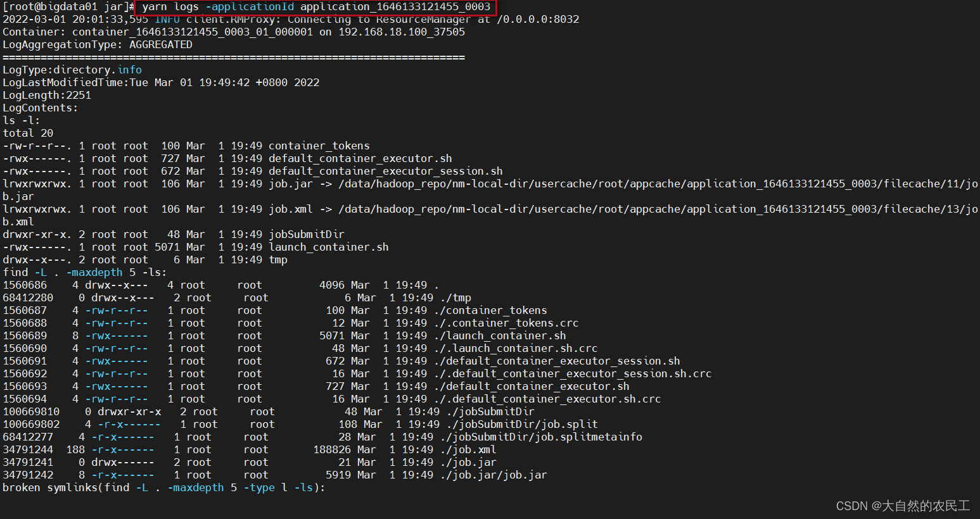Click the LogType:directory.info line
The image size is (980, 519).
(x=72, y=70)
